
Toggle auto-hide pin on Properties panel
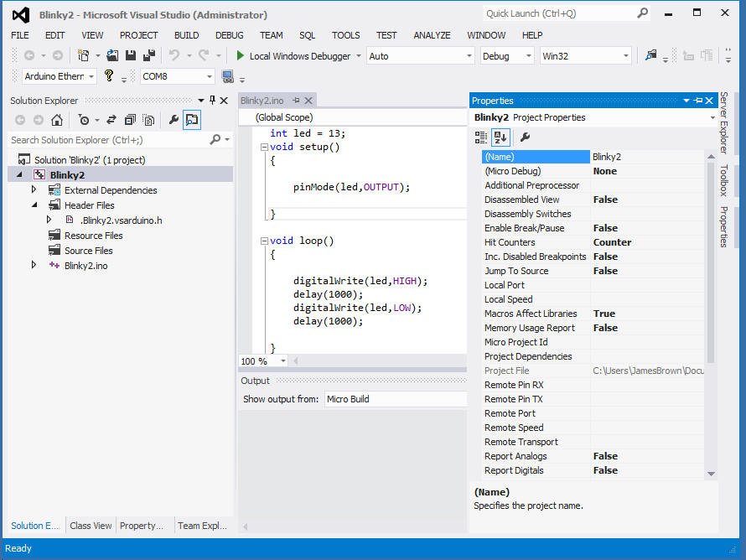(698, 101)
